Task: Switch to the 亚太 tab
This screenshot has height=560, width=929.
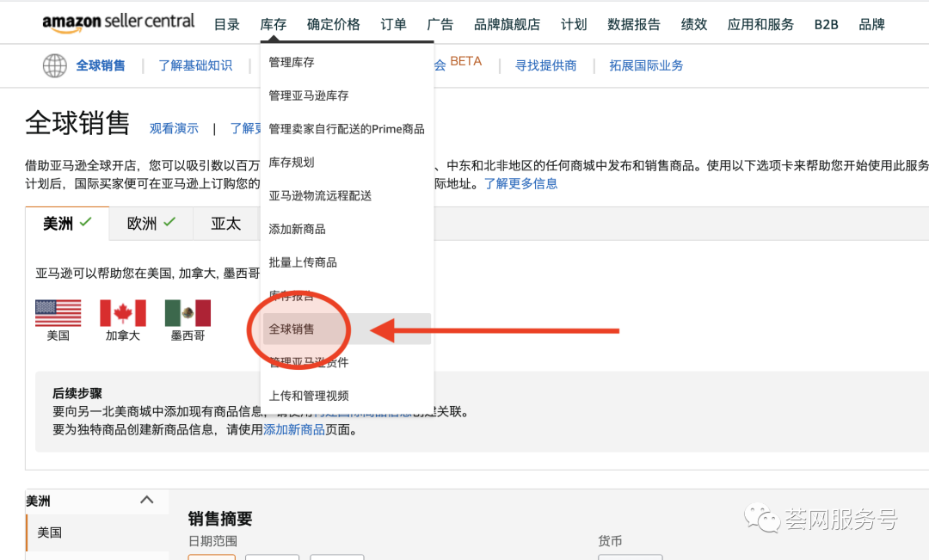Action: pyautogui.click(x=225, y=223)
